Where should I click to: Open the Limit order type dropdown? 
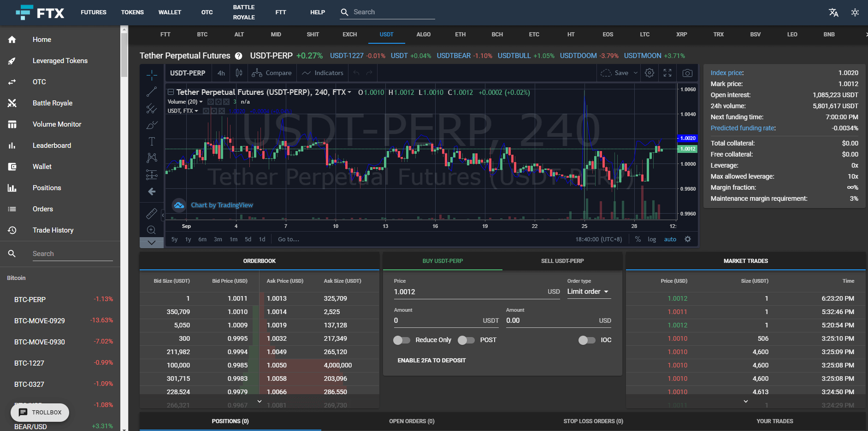589,291
